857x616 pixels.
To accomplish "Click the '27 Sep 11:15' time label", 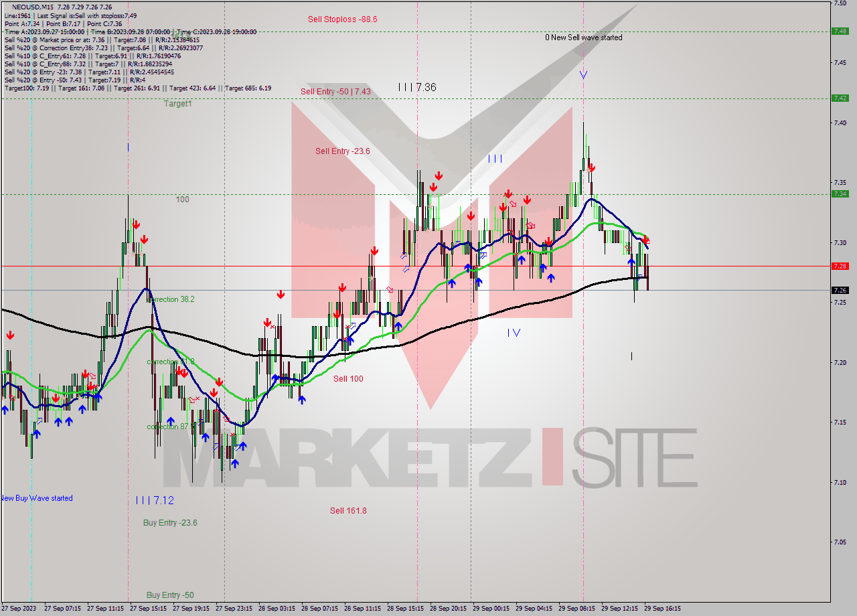I will [x=105, y=609].
